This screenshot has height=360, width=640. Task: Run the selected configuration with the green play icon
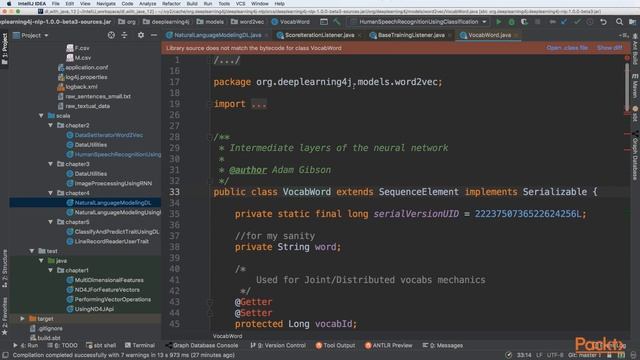click(498, 22)
